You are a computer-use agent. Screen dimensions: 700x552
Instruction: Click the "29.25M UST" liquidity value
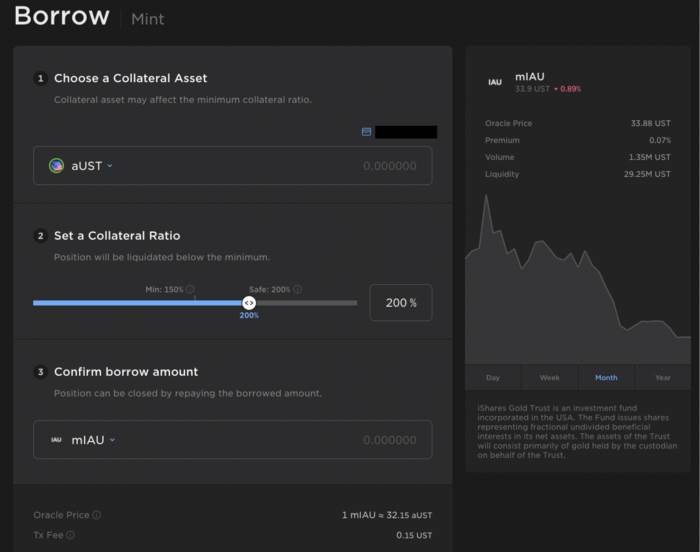(647, 174)
